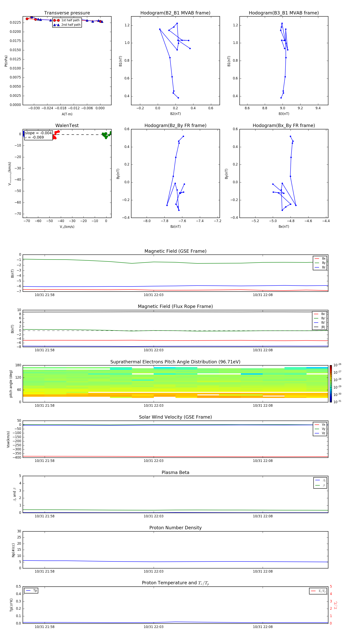The height and width of the screenshot is (644, 351).
Task: Click the Vx entry in velocity legend
Action: (320, 424)
